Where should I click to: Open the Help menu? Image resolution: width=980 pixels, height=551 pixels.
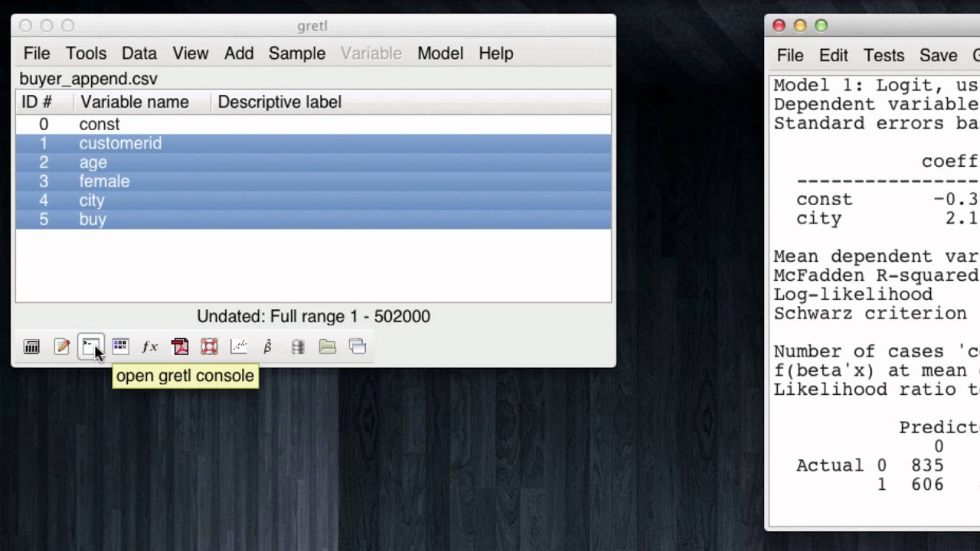[496, 54]
